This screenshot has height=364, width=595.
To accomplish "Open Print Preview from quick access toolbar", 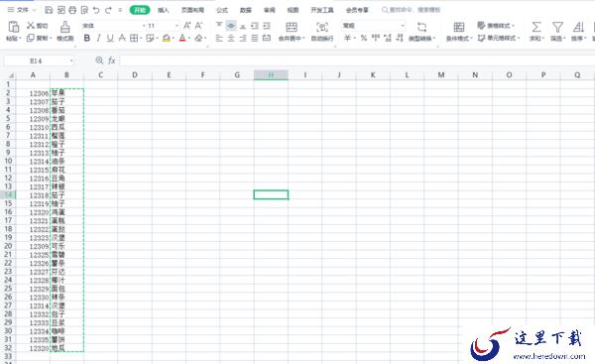I will click(84, 10).
